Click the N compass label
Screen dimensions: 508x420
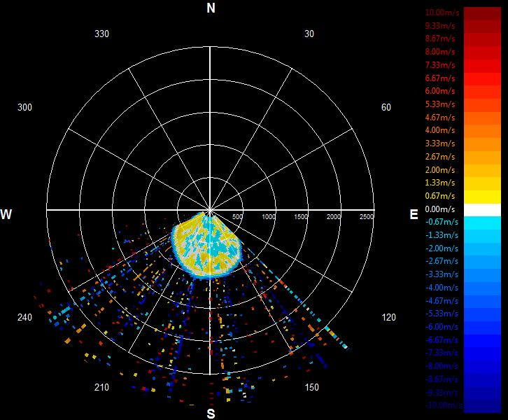[211, 8]
